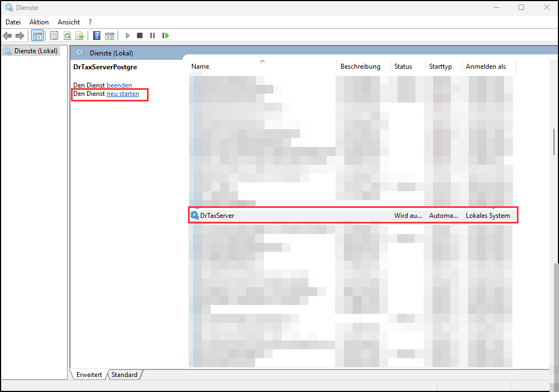Click the Dienste (Lokal) header of the right pane
The height and width of the screenshot is (392, 559).
pyautogui.click(x=111, y=53)
